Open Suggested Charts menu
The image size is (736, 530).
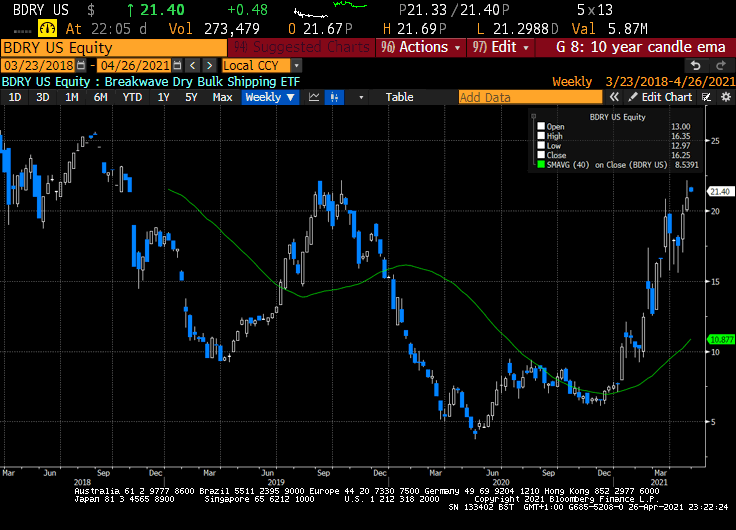pos(301,47)
